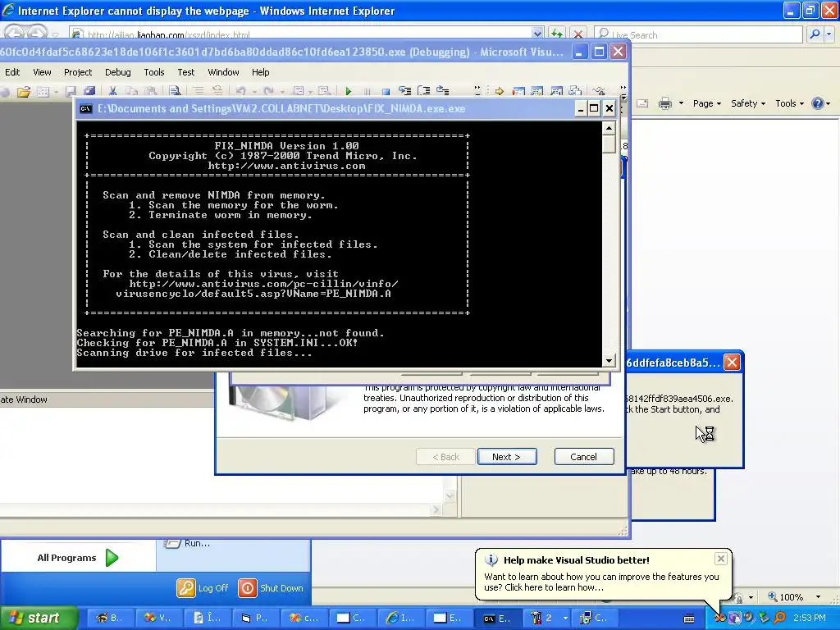The image size is (840, 630).
Task: Click the Step Out debug icon
Action: point(442,91)
